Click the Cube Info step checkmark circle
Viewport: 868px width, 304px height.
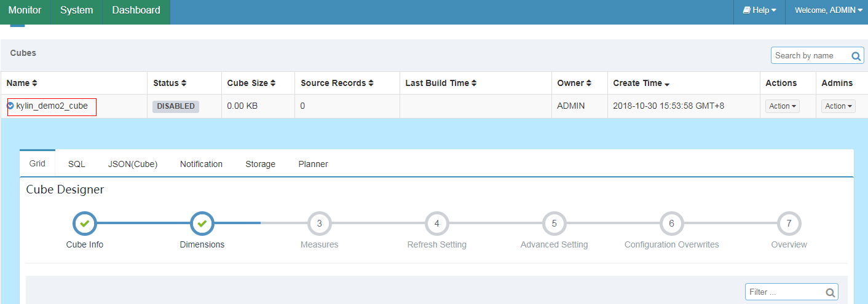pos(85,224)
